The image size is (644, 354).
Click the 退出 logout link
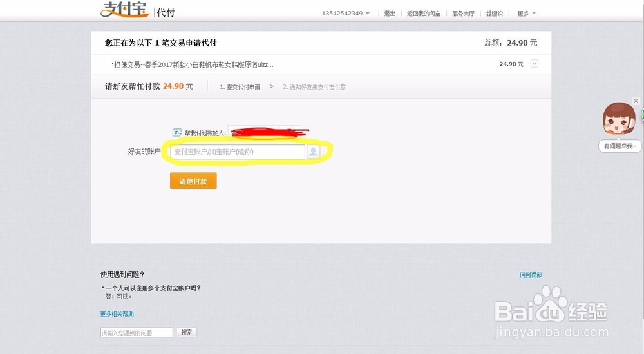tap(390, 14)
